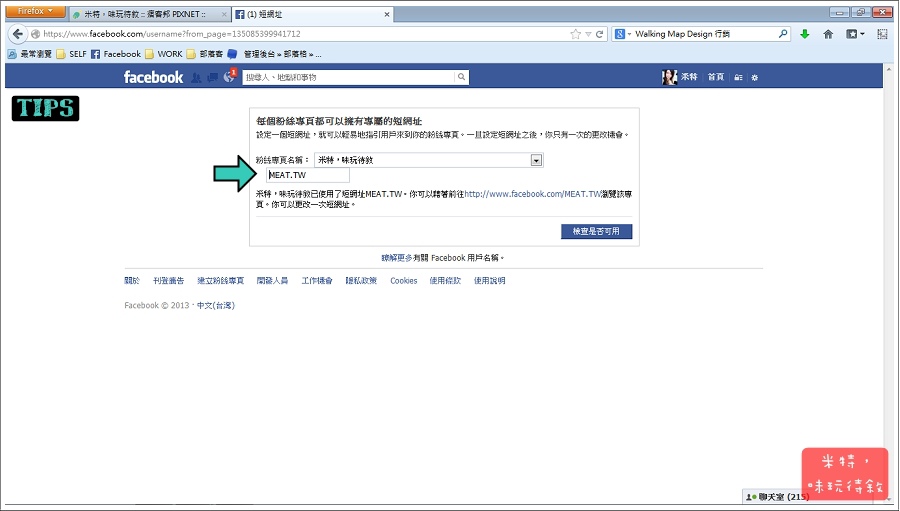Change language via 中文(台灣) link
900x511 pixels.
[x=216, y=305]
